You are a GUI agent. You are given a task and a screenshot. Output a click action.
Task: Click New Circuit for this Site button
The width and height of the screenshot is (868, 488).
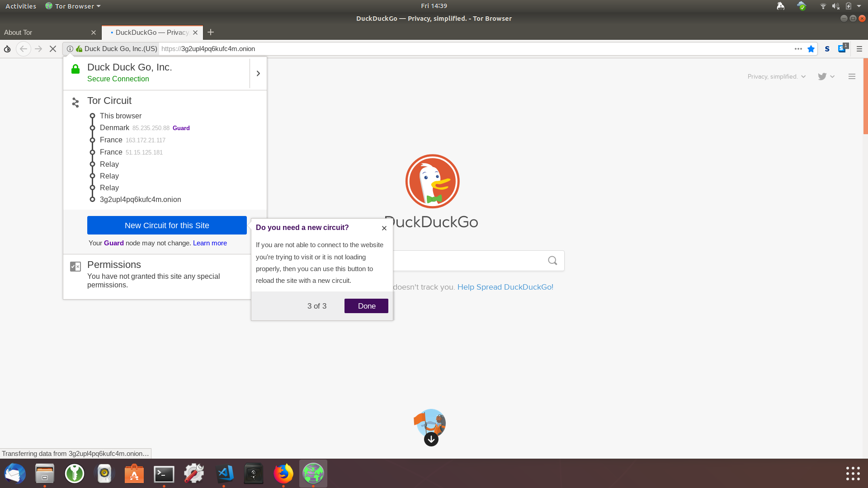167,225
